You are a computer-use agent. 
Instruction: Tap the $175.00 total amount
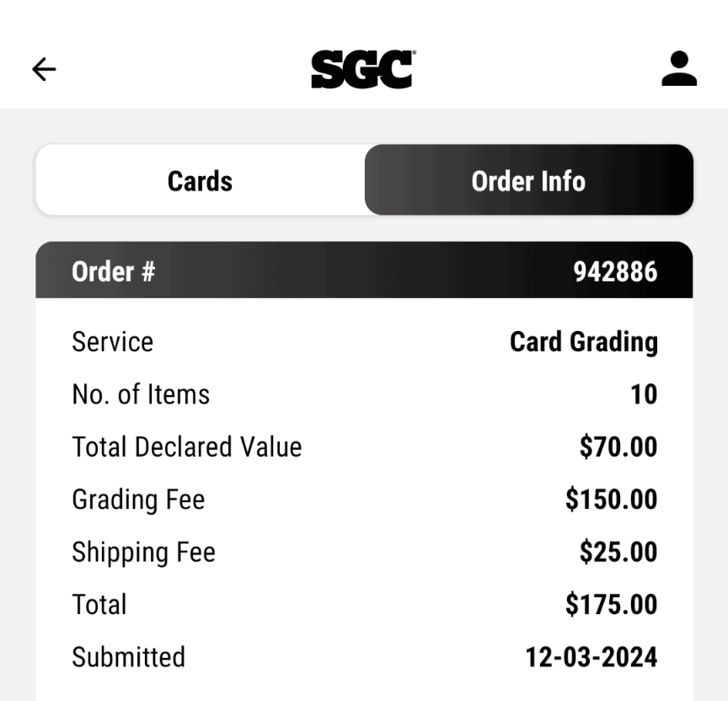[x=611, y=604]
